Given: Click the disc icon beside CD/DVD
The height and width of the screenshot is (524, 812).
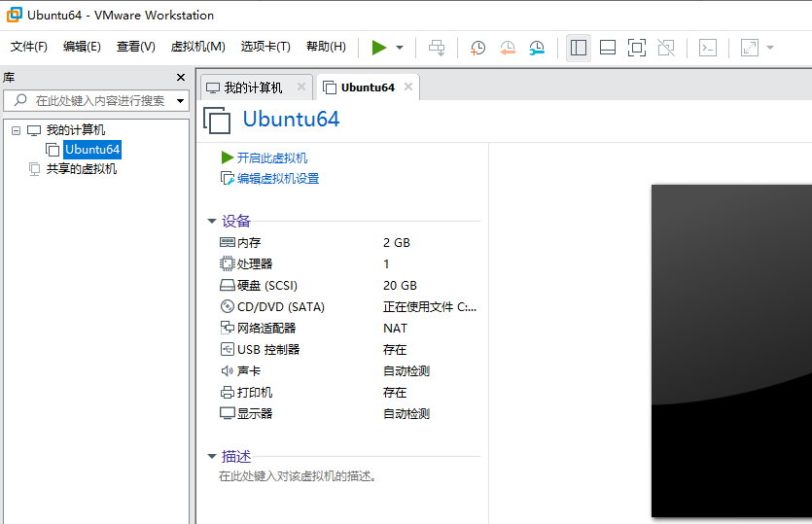Looking at the screenshot, I should click(x=228, y=306).
